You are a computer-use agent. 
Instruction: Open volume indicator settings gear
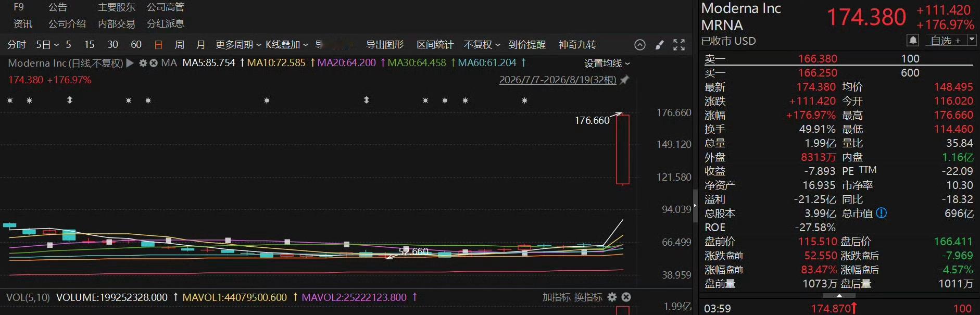[612, 297]
